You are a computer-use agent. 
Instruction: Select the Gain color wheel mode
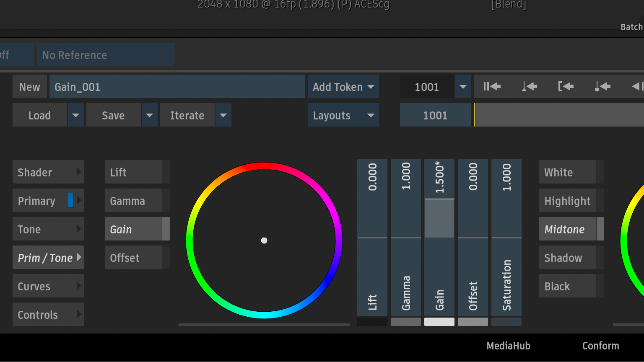137,229
